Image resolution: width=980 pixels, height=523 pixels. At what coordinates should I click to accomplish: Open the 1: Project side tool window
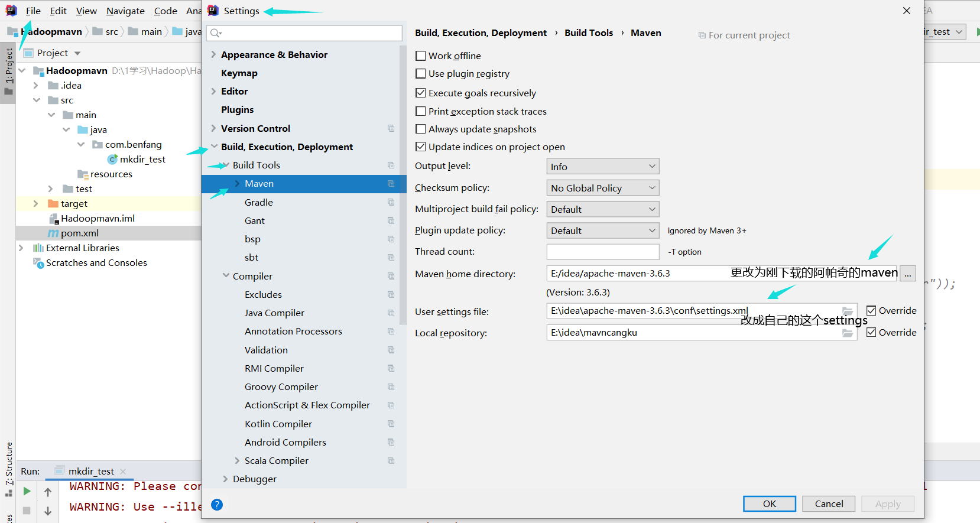point(8,73)
